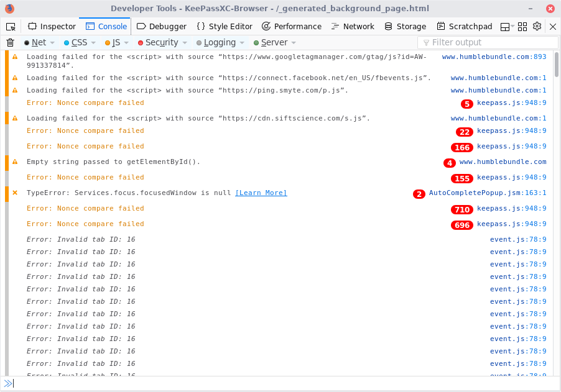Open the Network tab
This screenshot has height=392, width=561.
tap(353, 27)
